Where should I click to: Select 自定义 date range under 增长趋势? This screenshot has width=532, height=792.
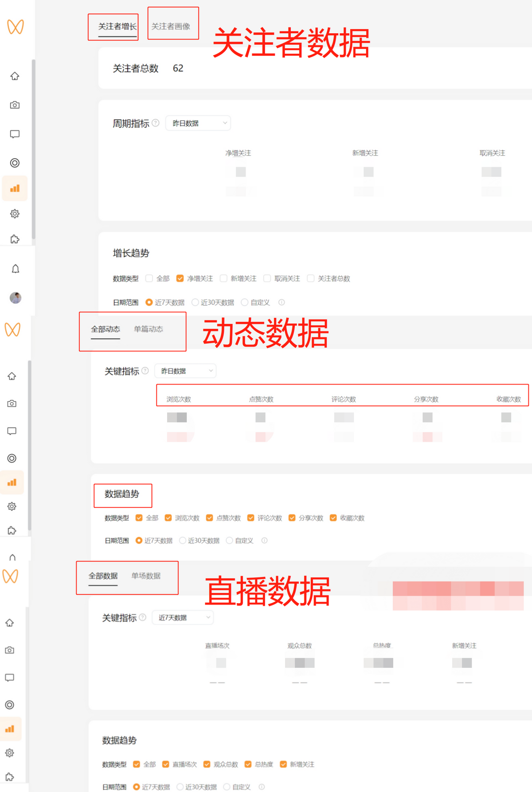pyautogui.click(x=244, y=302)
